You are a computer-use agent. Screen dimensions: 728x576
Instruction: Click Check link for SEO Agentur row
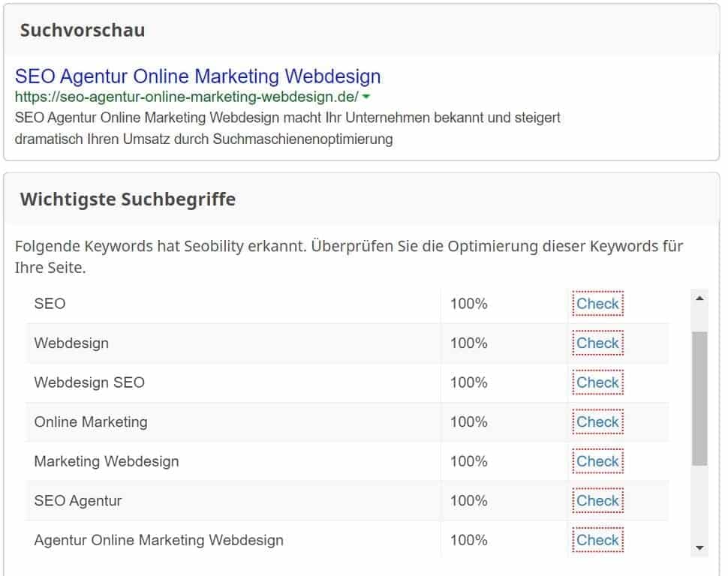[x=597, y=501]
